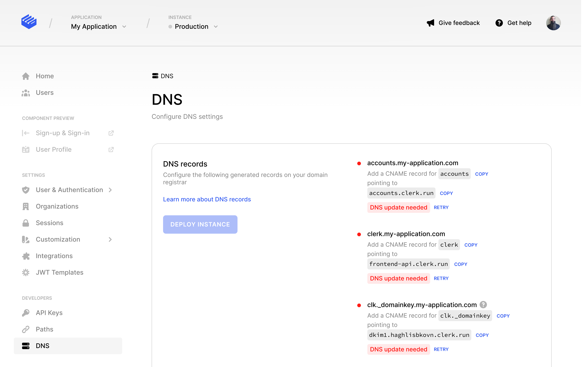Click the Get help question mark icon

[x=499, y=23]
